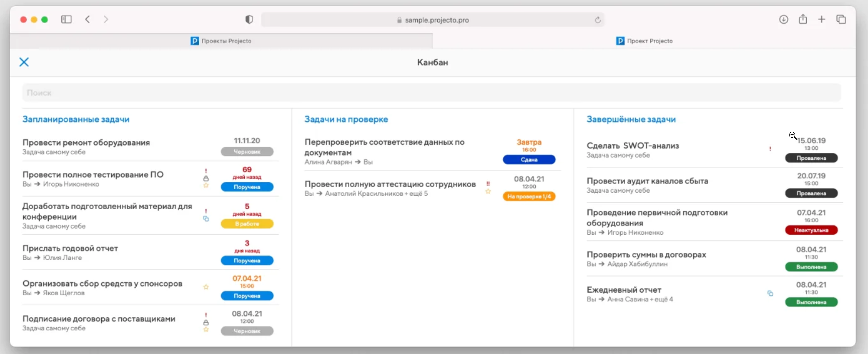This screenshot has width=868, height=354.
Task: Click the priority icon on "Прислать годовой отчет" column neighbor task
Action: [206, 211]
